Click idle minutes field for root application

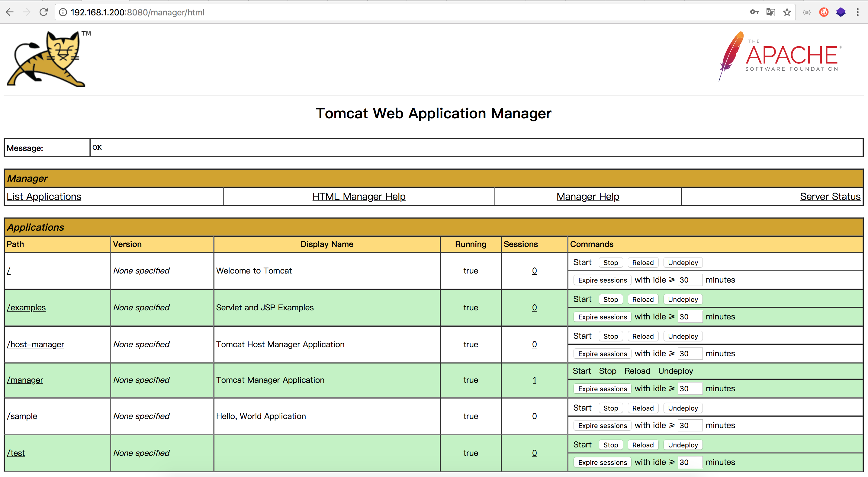pos(690,280)
